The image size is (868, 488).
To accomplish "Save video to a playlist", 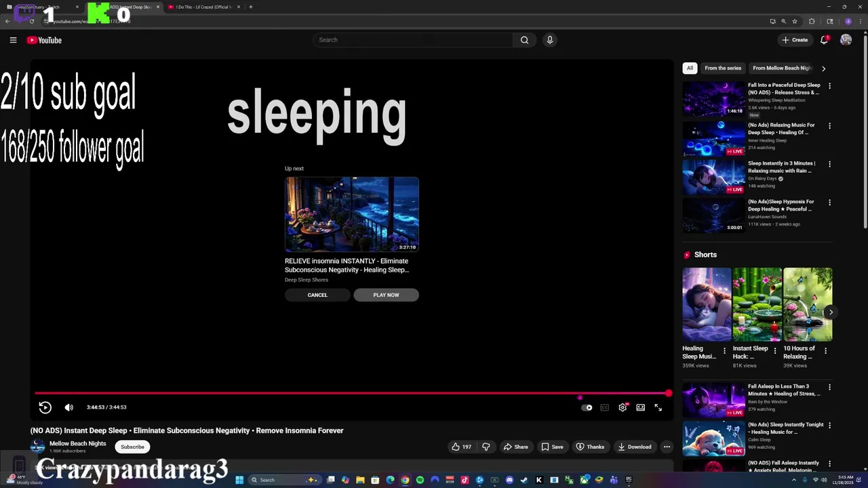I will coord(552,447).
